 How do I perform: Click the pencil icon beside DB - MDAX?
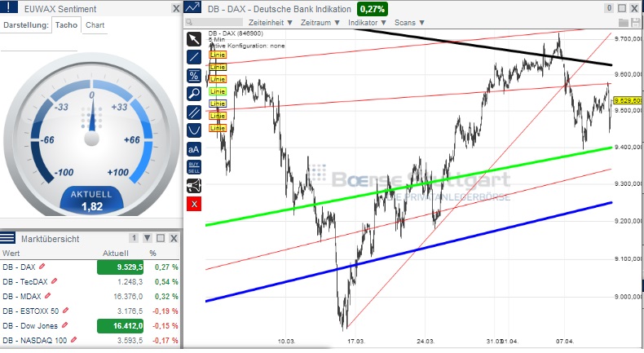pyautogui.click(x=47, y=296)
